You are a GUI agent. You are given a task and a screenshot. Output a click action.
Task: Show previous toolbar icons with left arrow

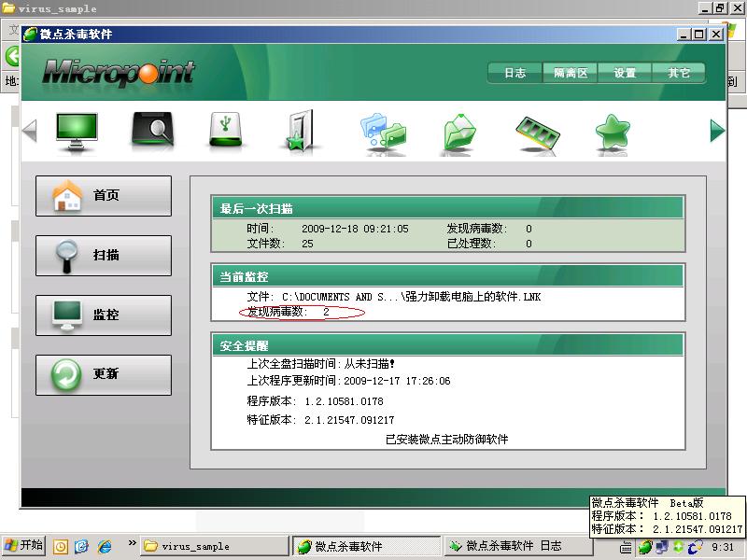click(x=30, y=131)
